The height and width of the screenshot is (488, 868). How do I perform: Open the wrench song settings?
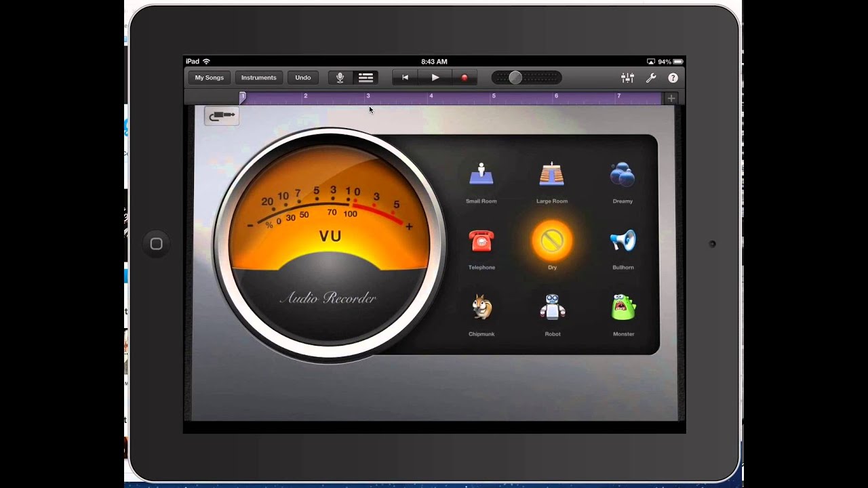click(x=651, y=78)
